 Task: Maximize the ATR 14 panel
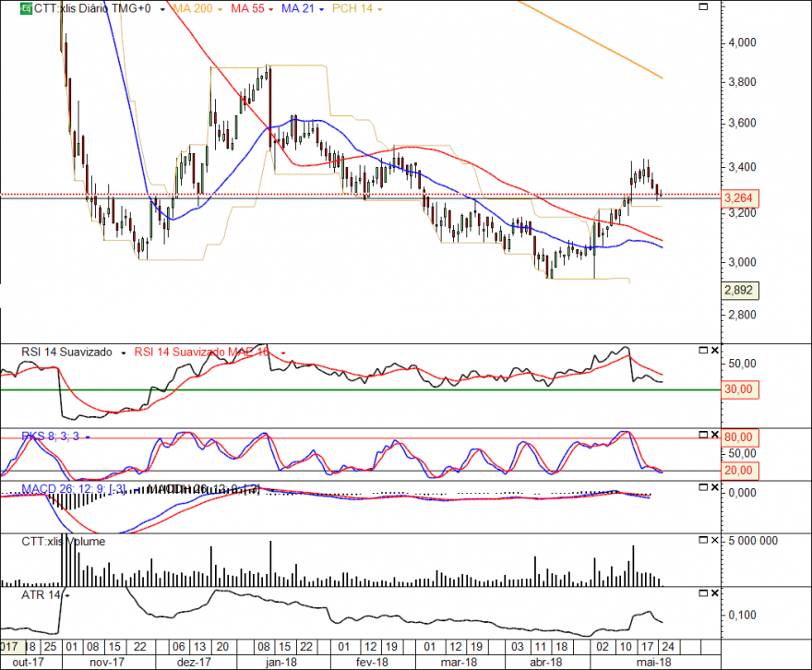[x=703, y=592]
